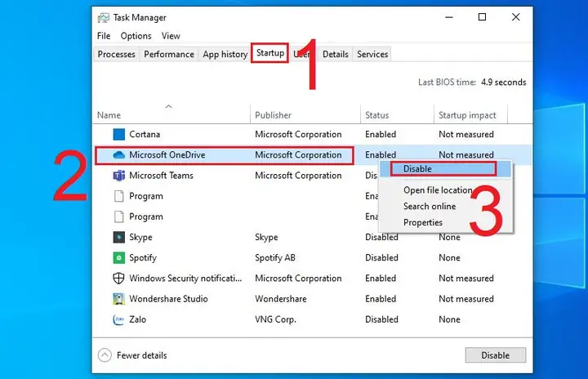Click the Windows Security shield icon
This screenshot has height=379, width=588.
pyautogui.click(x=119, y=279)
